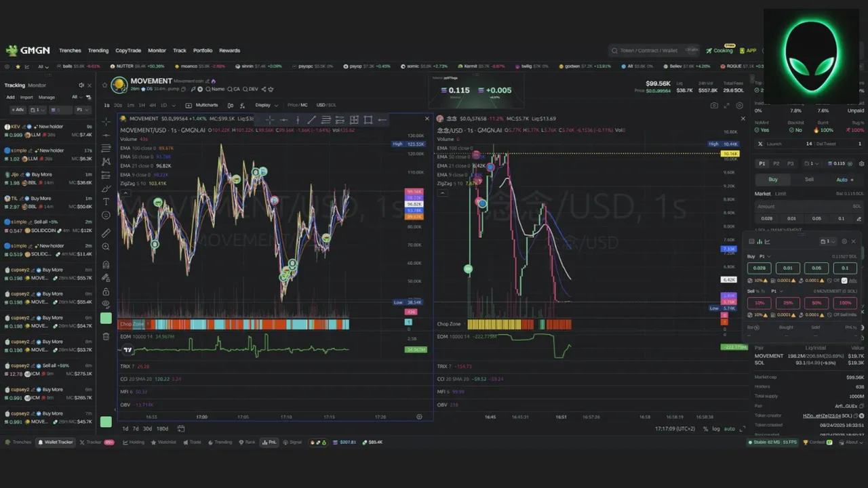
Task: Collapse indicator legend on right chart
Action: pos(442,193)
